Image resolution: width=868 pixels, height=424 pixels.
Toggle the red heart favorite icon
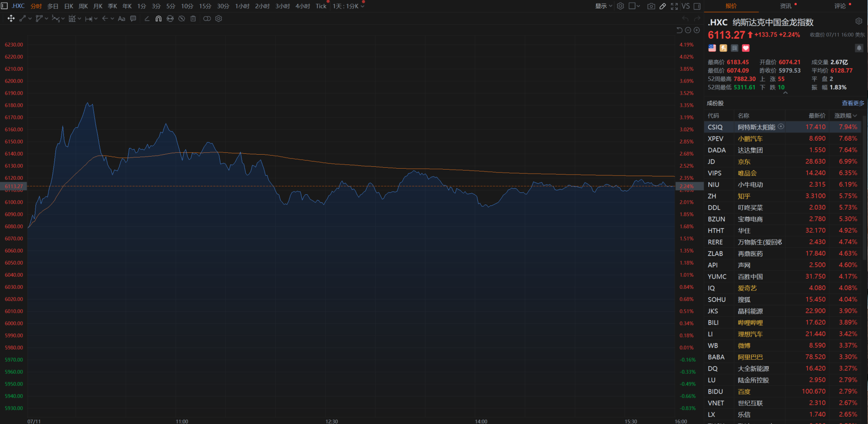(x=745, y=48)
